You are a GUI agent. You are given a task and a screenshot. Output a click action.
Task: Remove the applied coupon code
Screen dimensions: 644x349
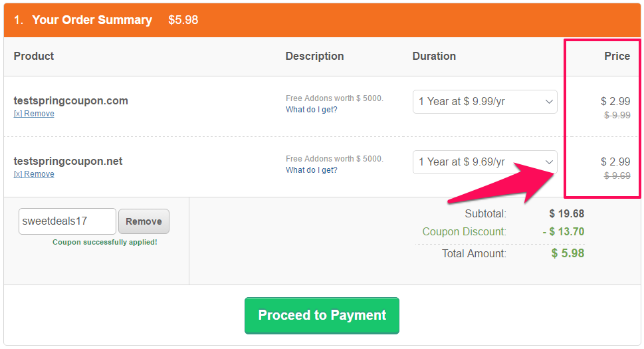pyautogui.click(x=144, y=221)
